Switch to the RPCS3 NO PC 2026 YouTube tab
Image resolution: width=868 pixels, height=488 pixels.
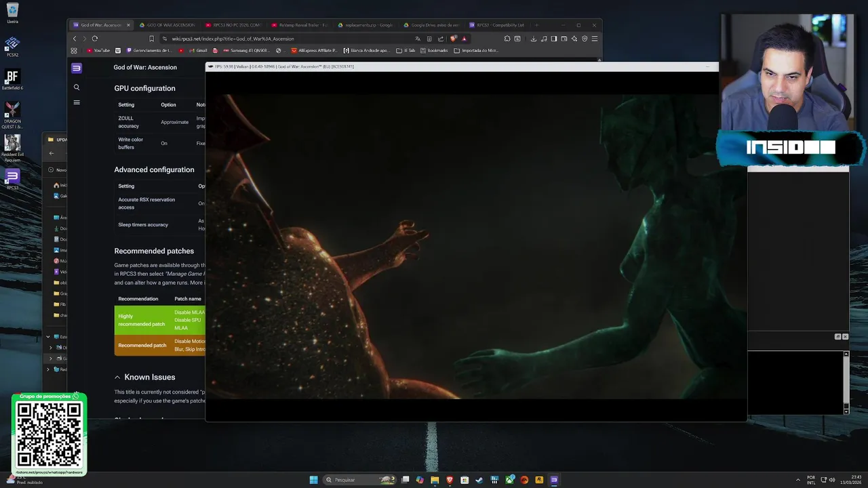[x=234, y=25]
